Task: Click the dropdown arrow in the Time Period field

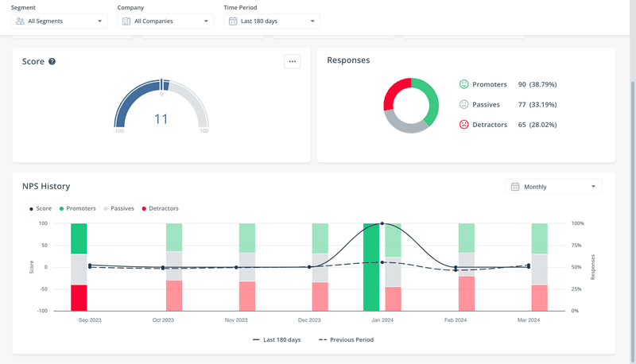Action: coord(312,21)
